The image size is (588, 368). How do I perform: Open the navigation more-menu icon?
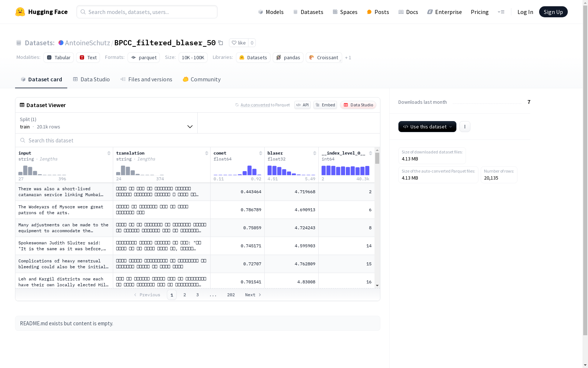click(501, 12)
